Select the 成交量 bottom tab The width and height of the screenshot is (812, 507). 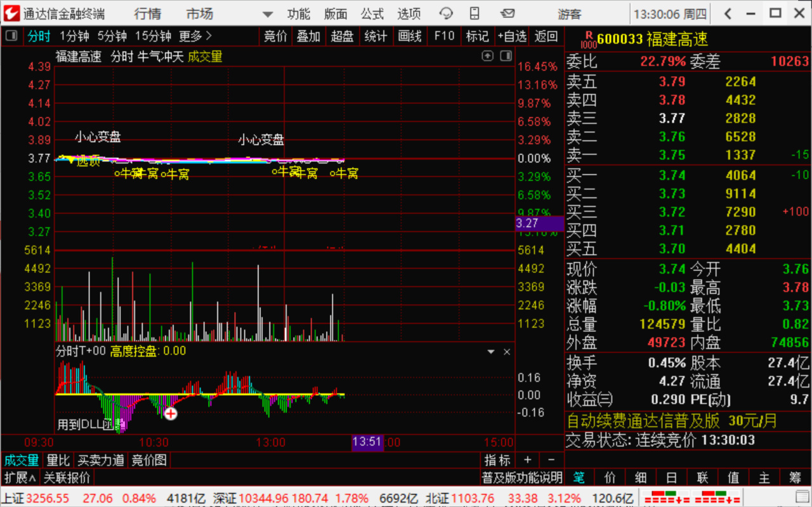22,460
